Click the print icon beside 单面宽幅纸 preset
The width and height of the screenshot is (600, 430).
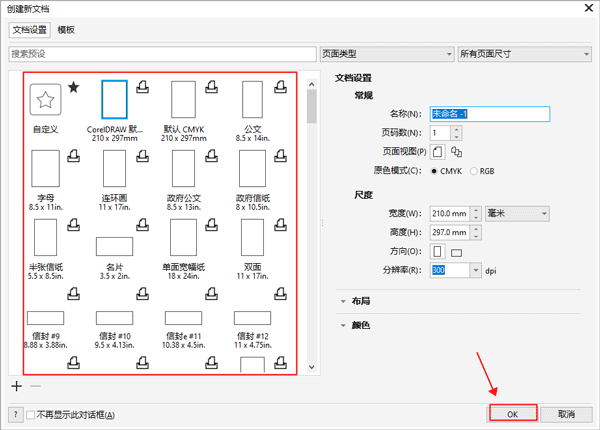[211, 225]
